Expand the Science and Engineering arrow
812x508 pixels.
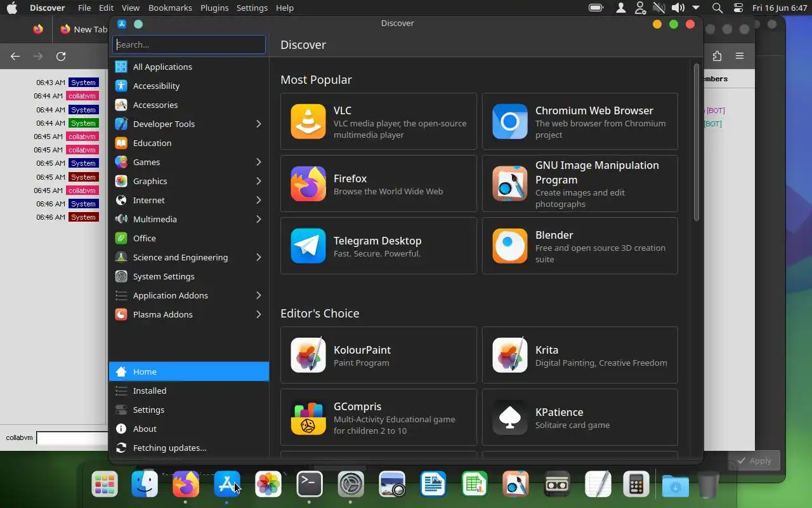click(258, 257)
